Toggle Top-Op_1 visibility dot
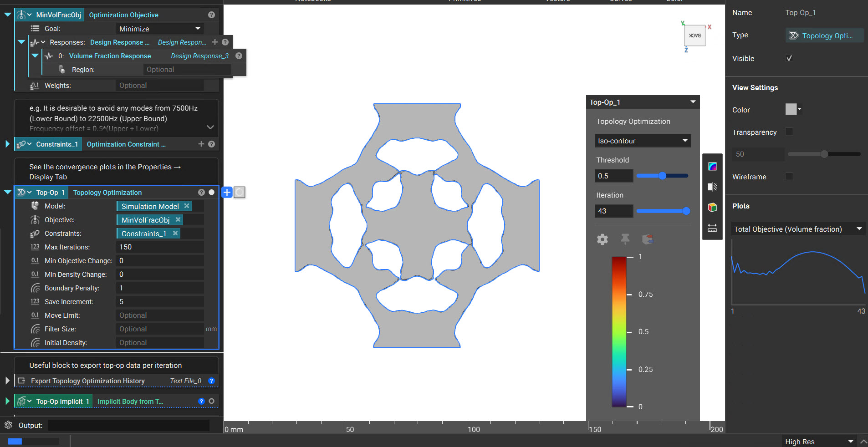Viewport: 868px width, 447px height. coord(211,192)
